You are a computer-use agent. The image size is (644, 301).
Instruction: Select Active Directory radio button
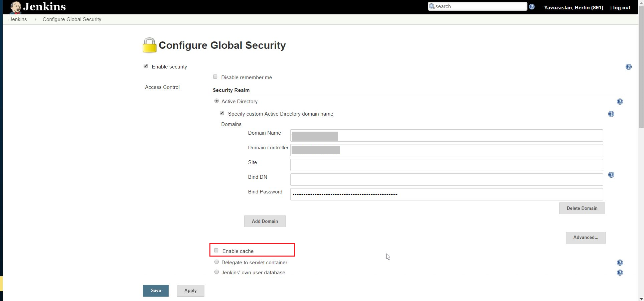click(216, 101)
